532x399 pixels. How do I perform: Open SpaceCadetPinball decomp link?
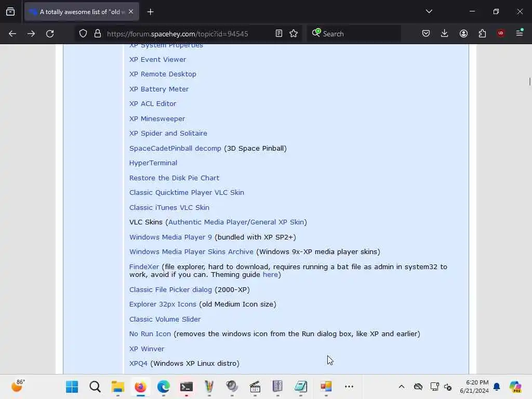[x=175, y=148]
